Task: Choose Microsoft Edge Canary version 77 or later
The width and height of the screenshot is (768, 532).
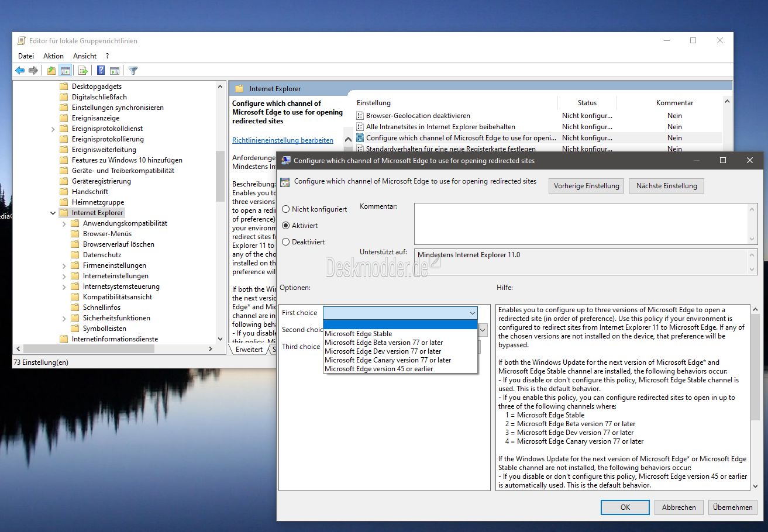Action: [401, 360]
